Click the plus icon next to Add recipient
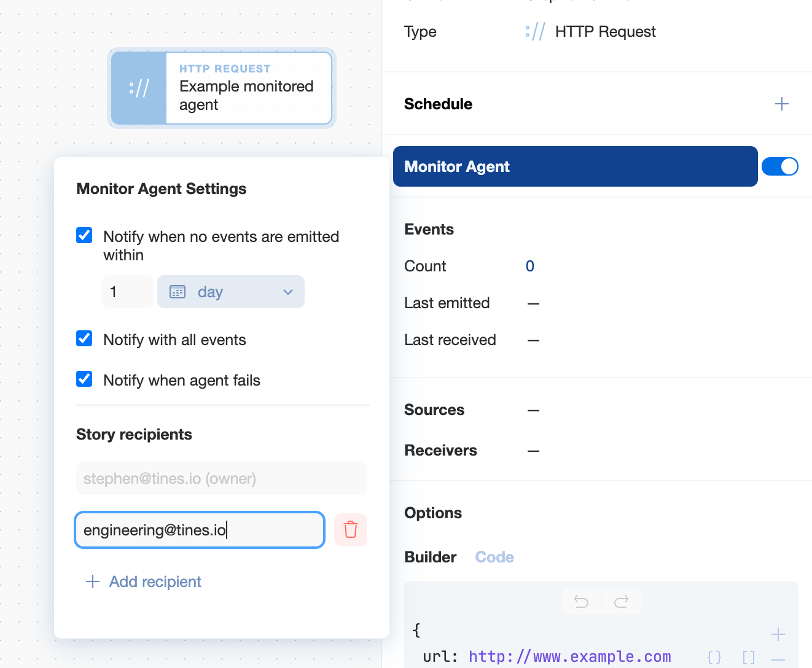The image size is (812, 668). [93, 581]
